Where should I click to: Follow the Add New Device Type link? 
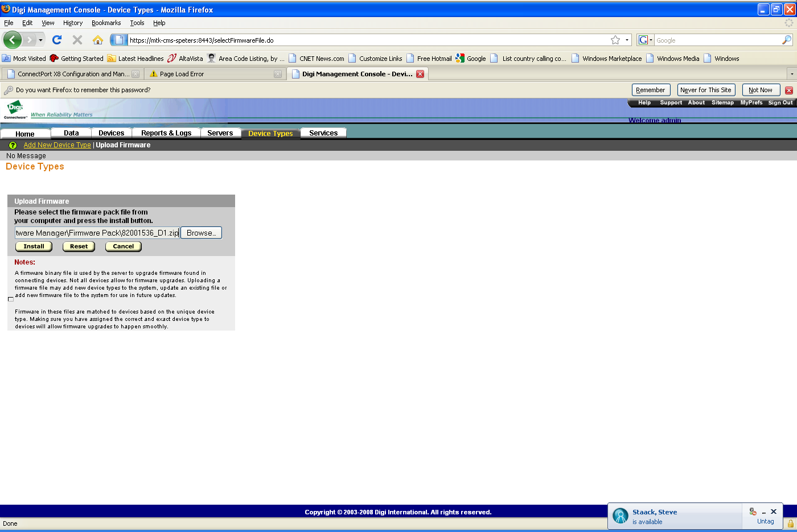click(57, 145)
